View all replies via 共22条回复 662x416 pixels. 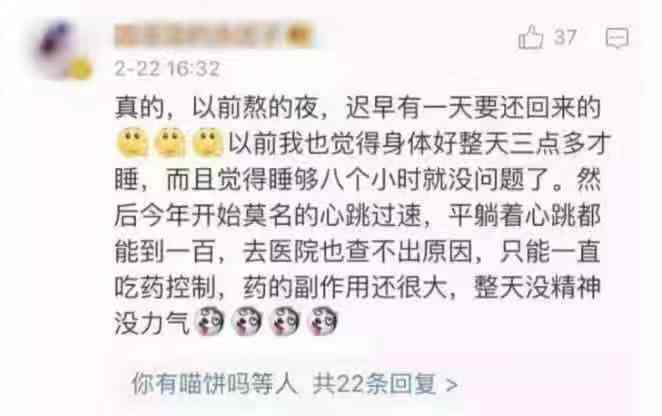tap(374, 384)
